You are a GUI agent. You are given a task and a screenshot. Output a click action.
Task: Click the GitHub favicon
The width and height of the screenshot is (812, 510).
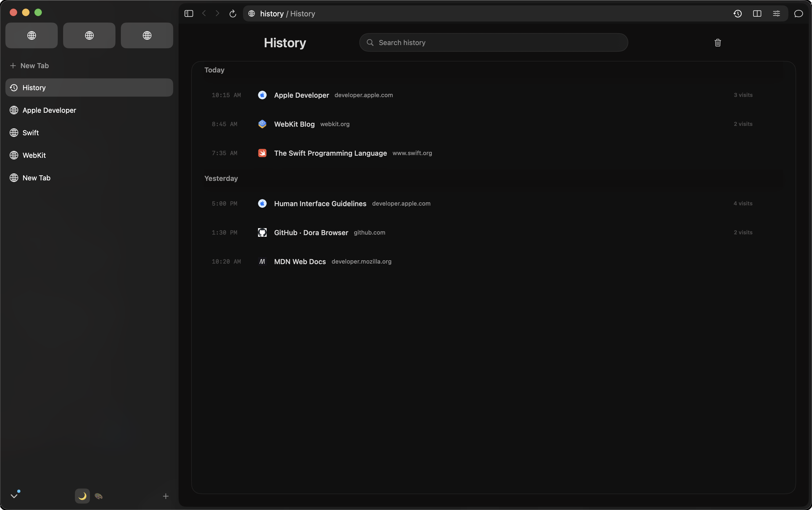pos(262,232)
